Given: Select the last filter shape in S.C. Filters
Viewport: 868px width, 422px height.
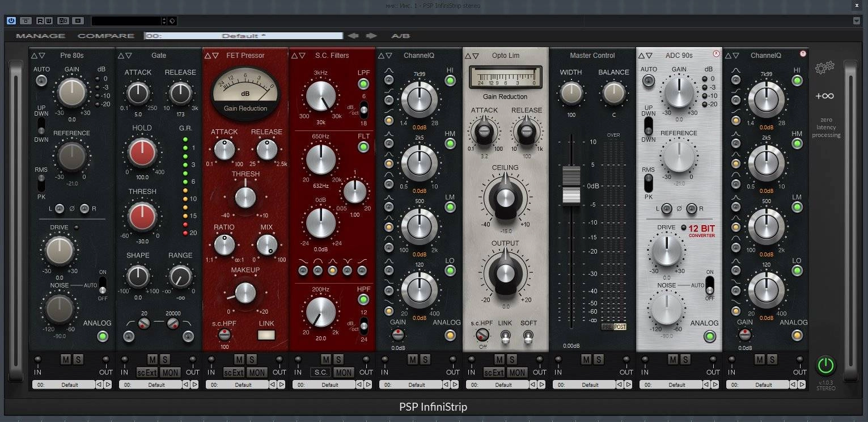Looking at the screenshot, I should [x=362, y=271].
